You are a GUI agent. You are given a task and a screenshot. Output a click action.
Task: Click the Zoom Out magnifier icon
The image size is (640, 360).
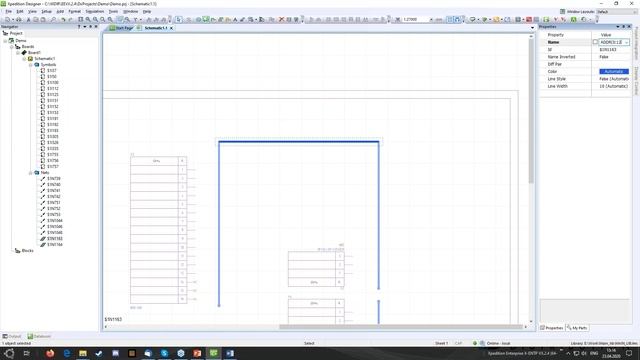point(95,19)
